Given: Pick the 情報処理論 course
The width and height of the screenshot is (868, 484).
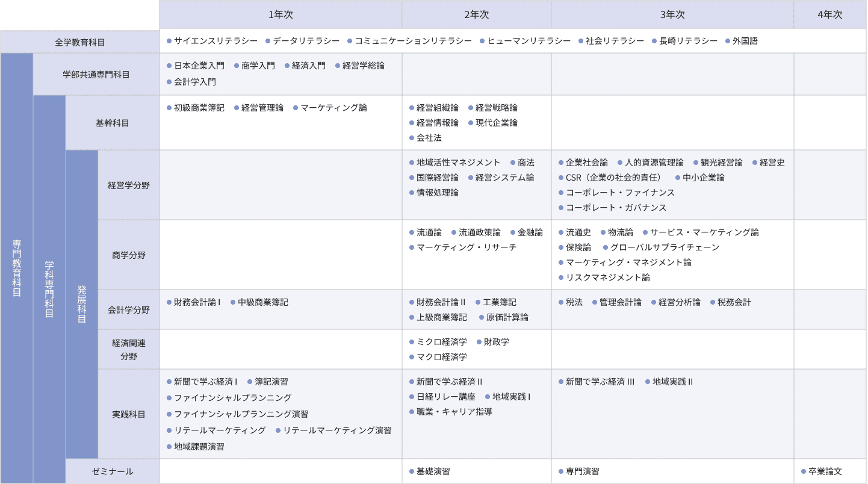Looking at the screenshot, I should (x=433, y=193).
